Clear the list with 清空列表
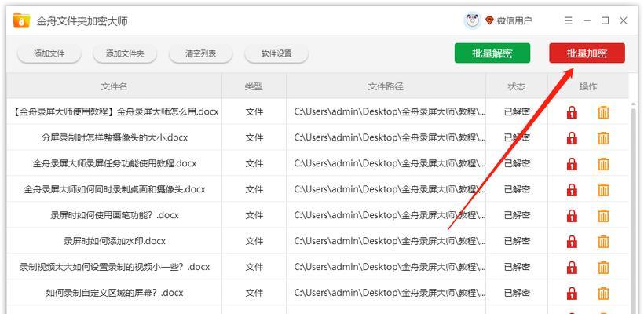The width and height of the screenshot is (644, 314). coord(201,53)
